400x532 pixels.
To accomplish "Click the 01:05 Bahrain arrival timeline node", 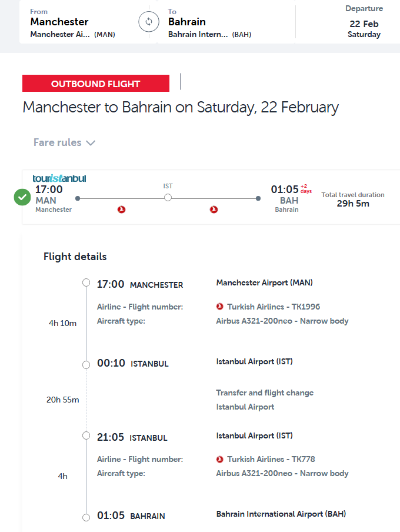I will (86, 516).
